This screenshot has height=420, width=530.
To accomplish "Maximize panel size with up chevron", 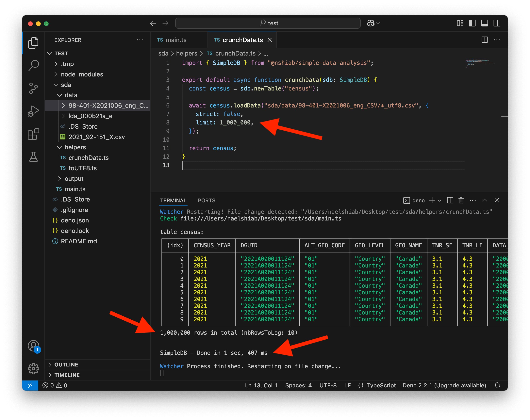I will [x=484, y=200].
